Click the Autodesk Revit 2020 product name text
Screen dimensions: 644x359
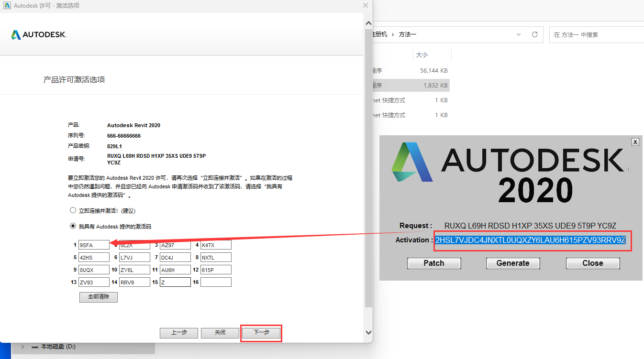coord(133,125)
